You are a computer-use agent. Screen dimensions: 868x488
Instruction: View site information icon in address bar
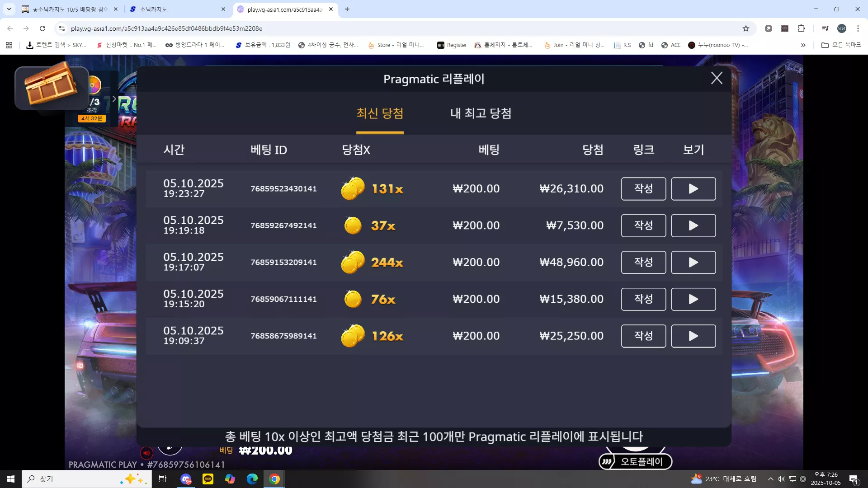pyautogui.click(x=62, y=28)
